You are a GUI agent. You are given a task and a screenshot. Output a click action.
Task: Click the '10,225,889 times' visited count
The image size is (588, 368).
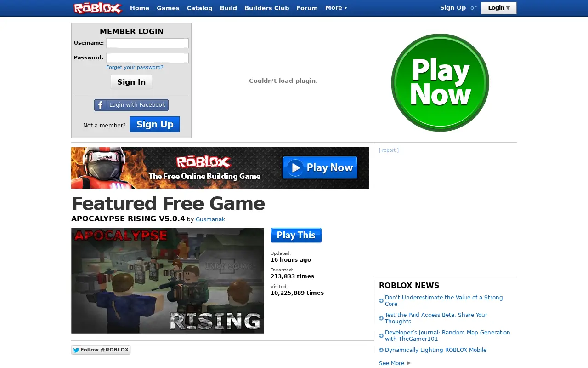point(297,293)
